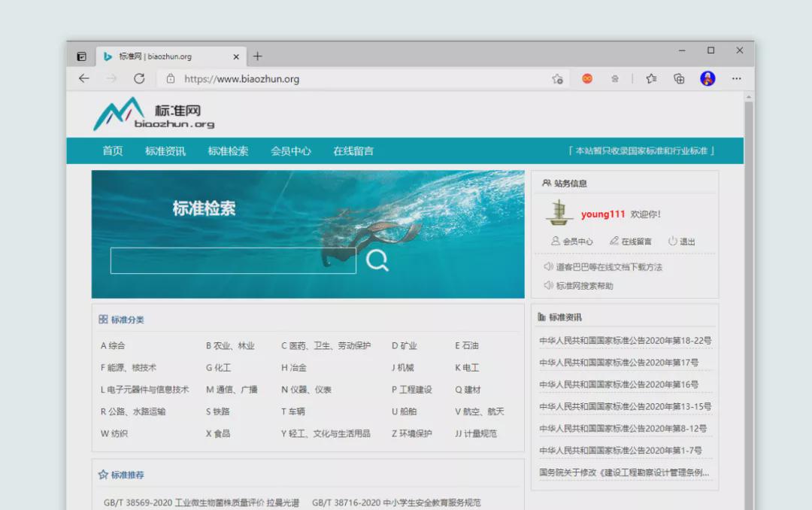Open 在线留言 in the nav bar
This screenshot has width=812, height=510.
click(x=353, y=151)
